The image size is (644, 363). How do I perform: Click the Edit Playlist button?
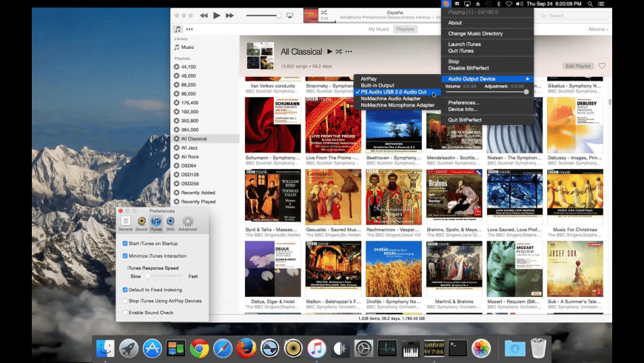pyautogui.click(x=578, y=66)
